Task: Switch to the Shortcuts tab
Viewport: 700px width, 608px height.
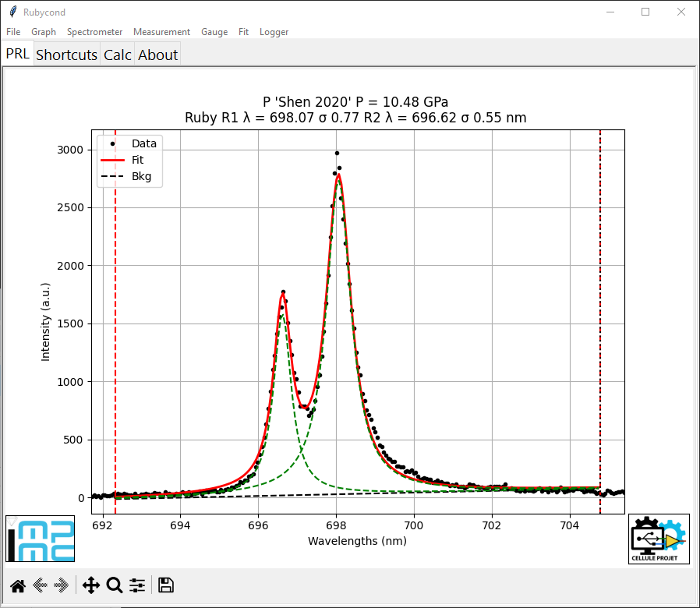Action: (66, 55)
